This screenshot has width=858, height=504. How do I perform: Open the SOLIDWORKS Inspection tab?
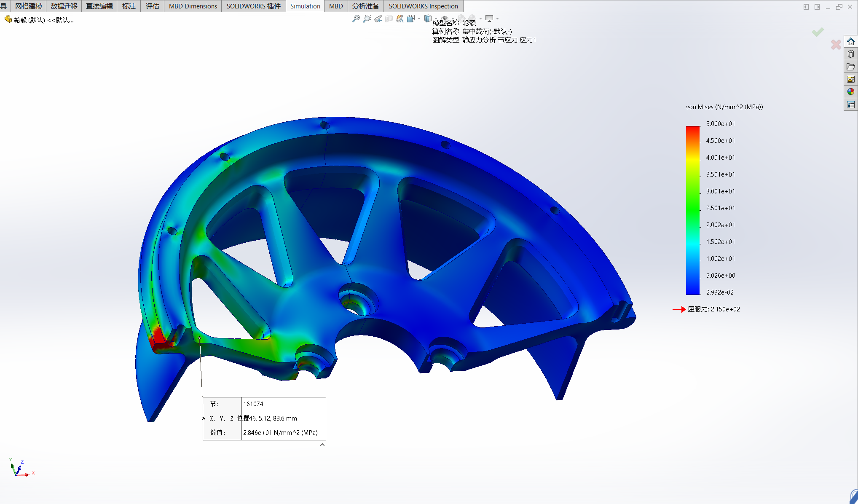click(x=423, y=6)
